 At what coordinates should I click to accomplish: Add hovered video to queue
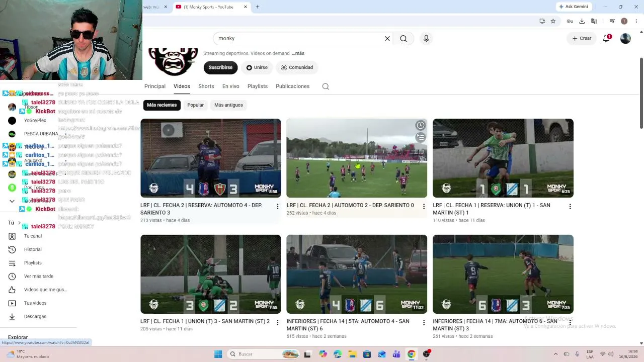click(420, 137)
